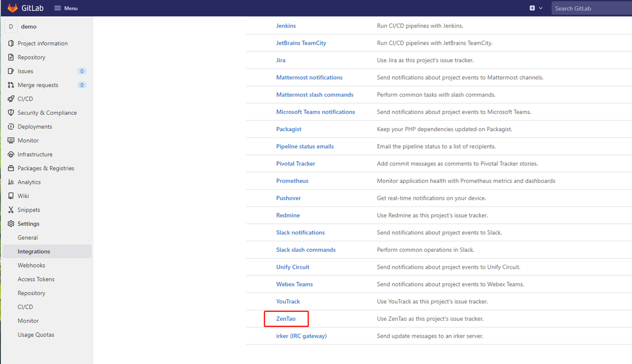
Task: Select Usage Quotas under Settings
Action: pos(36,335)
